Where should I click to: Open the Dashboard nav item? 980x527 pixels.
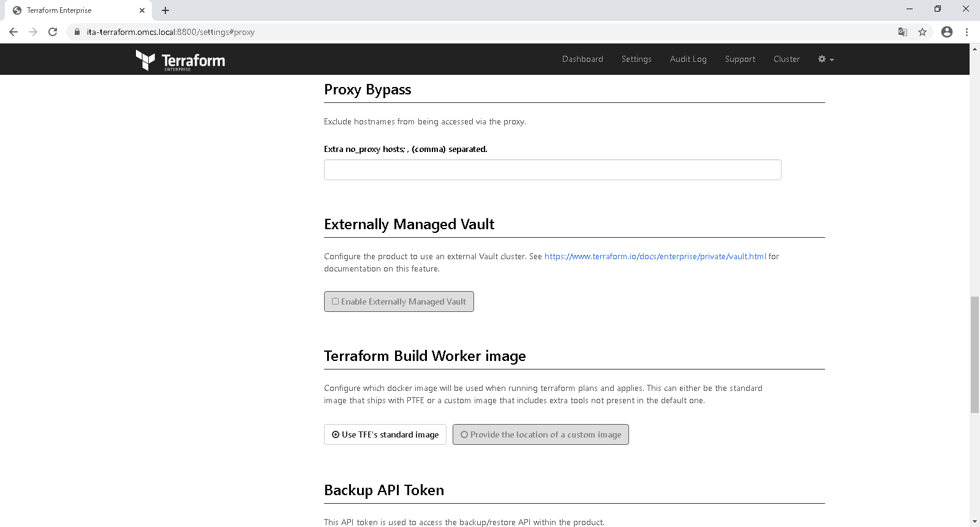point(582,59)
